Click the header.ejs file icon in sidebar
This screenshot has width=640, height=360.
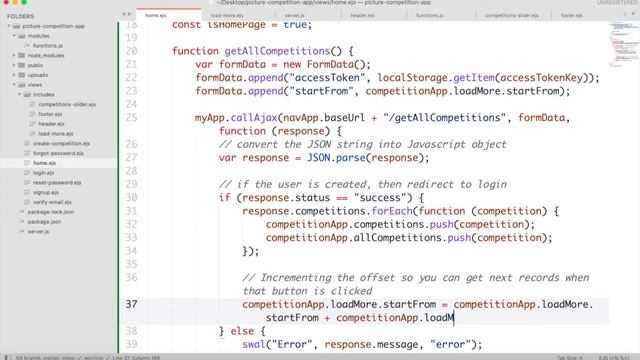[x=32, y=124]
